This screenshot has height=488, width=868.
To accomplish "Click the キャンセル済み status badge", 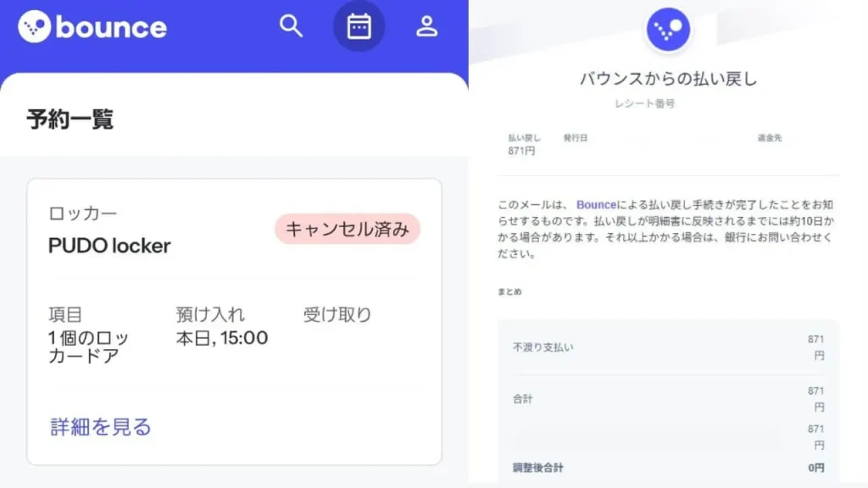I will pyautogui.click(x=348, y=229).
